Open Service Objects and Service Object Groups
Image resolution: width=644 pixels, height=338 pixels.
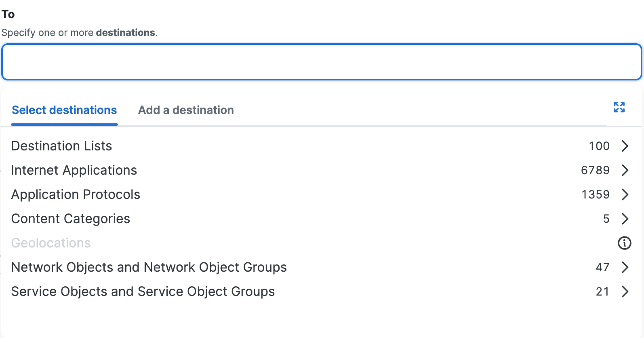322,292
